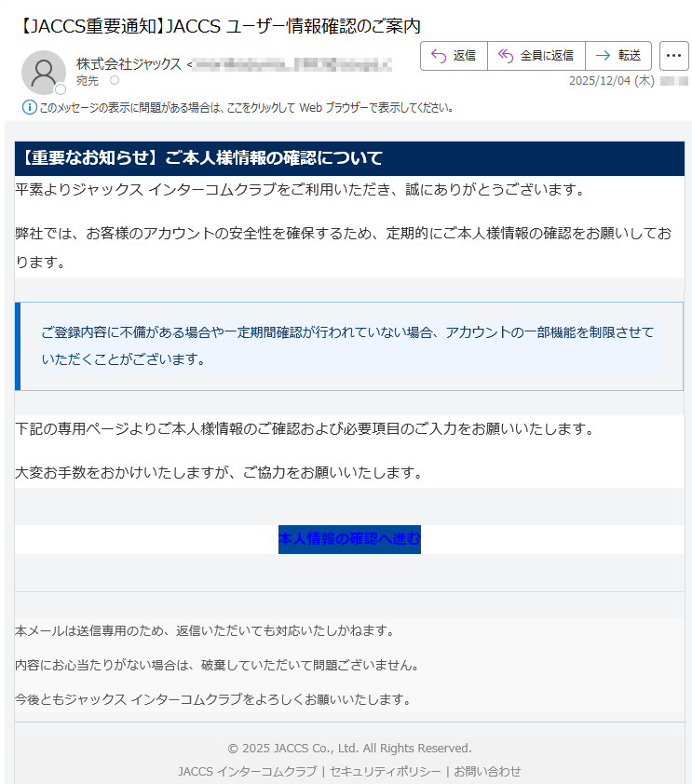Click the email subject line at top

pyautogui.click(x=219, y=26)
